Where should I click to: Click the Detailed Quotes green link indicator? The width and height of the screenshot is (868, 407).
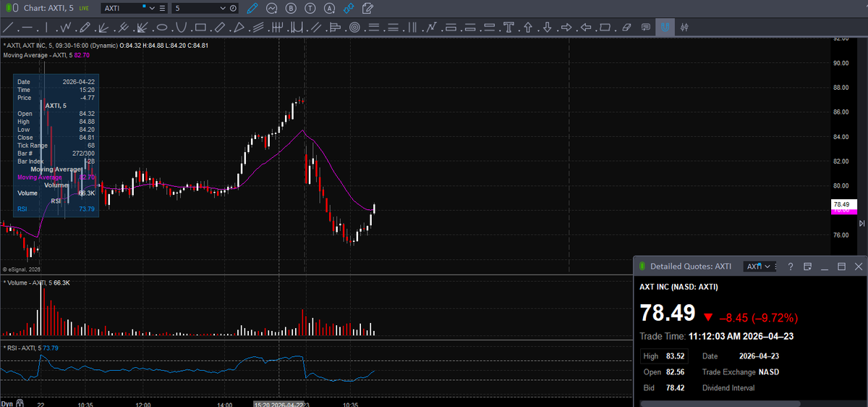[642, 267]
